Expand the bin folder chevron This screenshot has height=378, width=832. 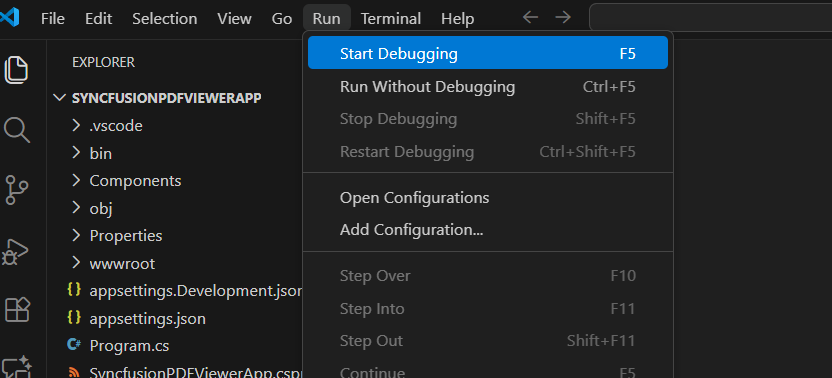76,153
